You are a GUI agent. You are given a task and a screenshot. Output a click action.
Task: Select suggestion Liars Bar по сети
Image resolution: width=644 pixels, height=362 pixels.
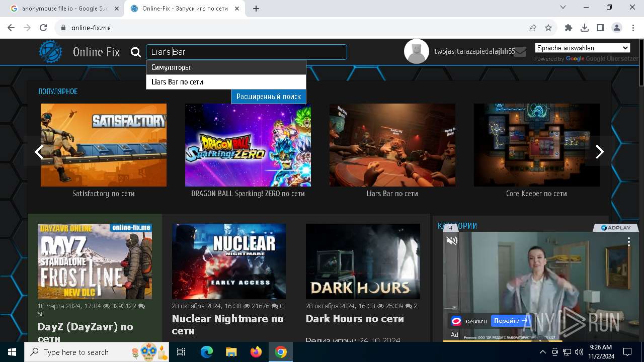[226, 82]
